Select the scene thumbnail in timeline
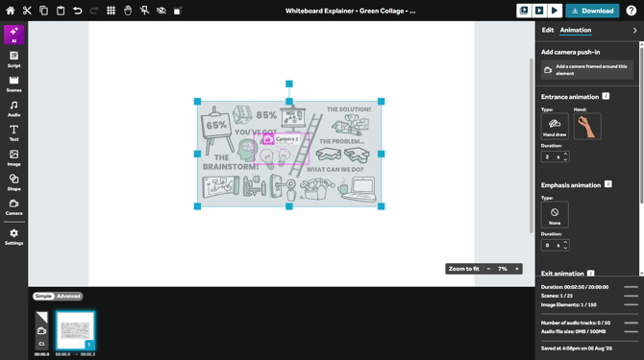This screenshot has height=360, width=644. 75,330
